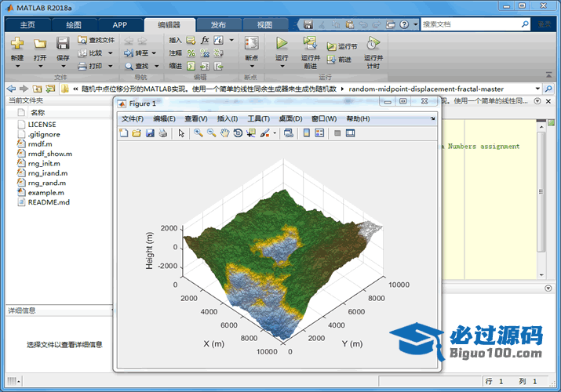Click insert legend icon in Figure 1
This screenshot has width=561, height=392.
pos(319,133)
